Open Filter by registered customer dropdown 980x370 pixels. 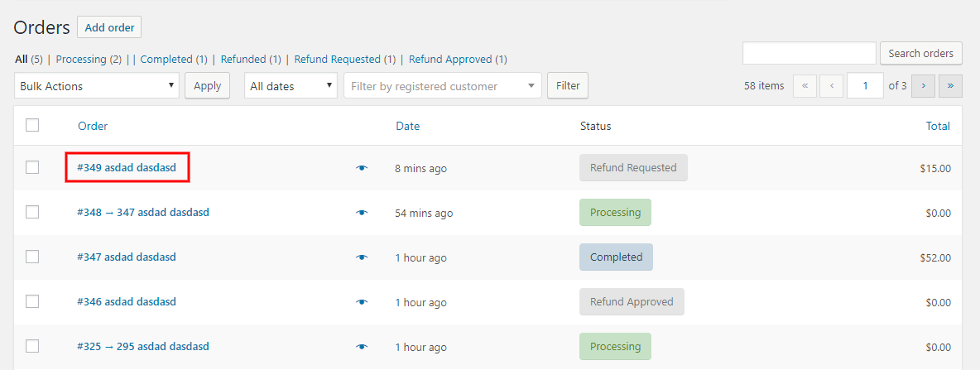click(x=443, y=85)
